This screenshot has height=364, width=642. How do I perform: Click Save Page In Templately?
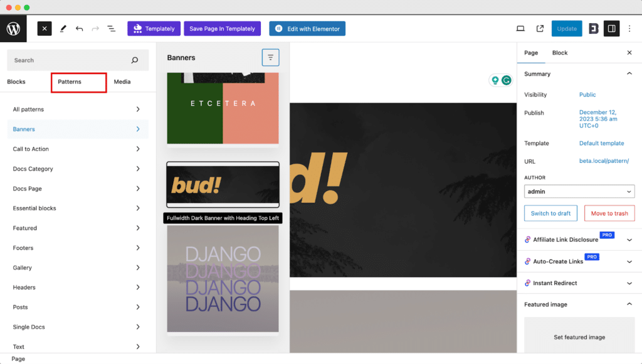[222, 28]
